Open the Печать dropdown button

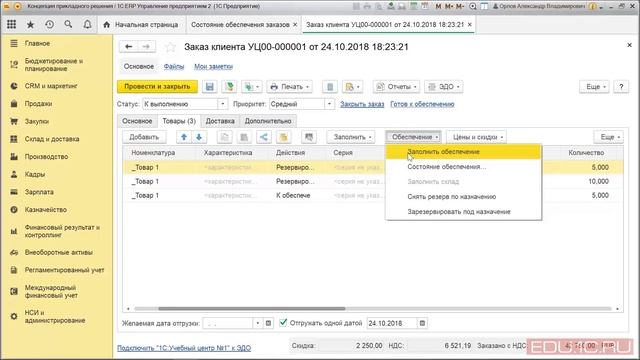click(x=289, y=87)
